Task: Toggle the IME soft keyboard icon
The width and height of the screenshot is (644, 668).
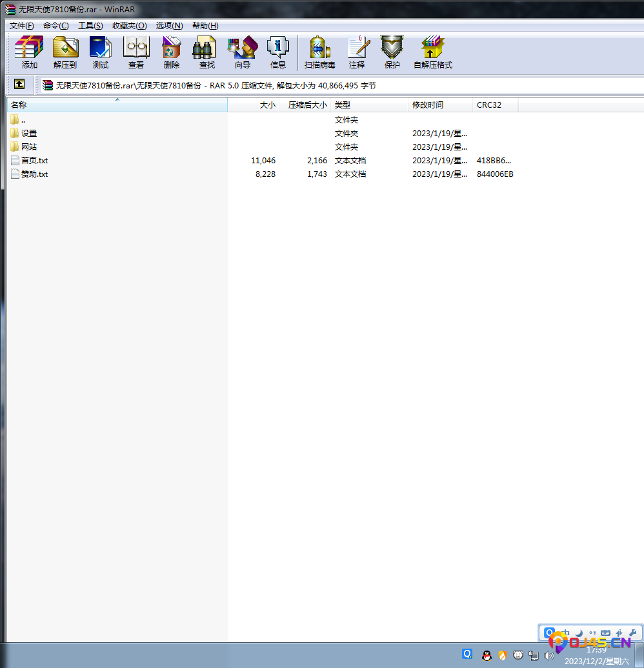Action: click(605, 633)
